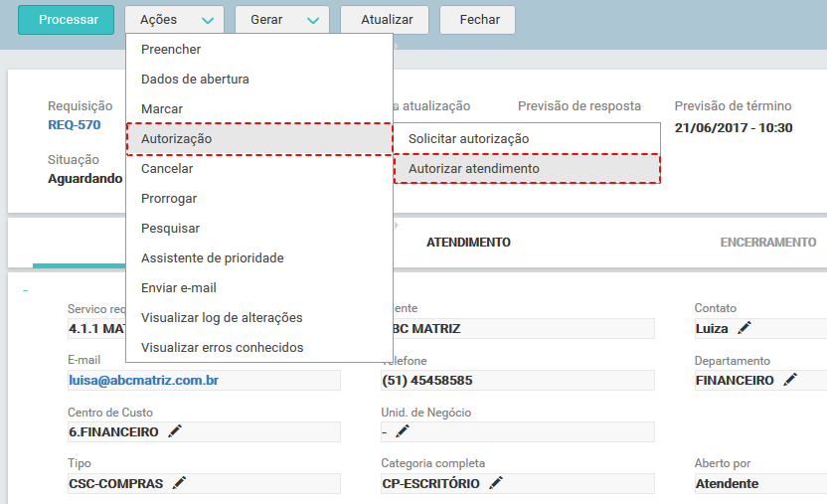
Task: Edit the Categoria completa pencil icon
Action: click(496, 482)
